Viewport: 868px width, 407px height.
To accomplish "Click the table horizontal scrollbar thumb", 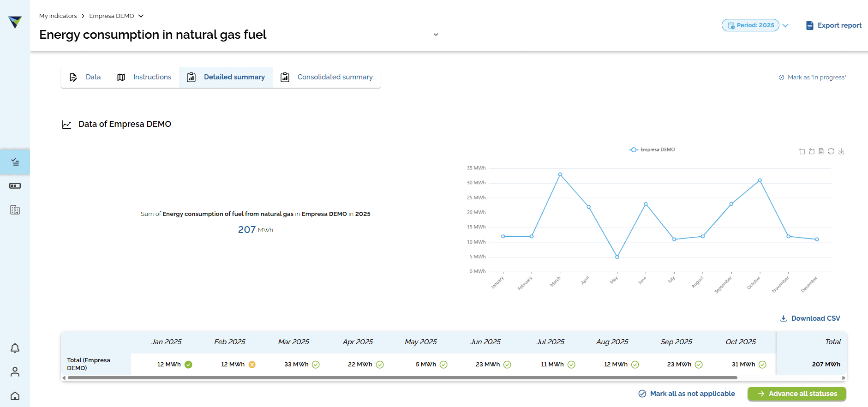I will click(x=402, y=378).
